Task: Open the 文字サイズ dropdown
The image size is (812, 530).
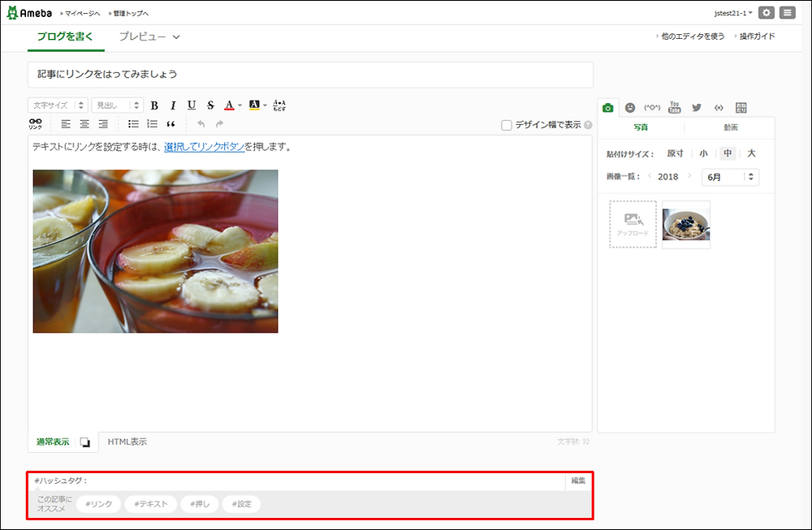Action: 58,105
